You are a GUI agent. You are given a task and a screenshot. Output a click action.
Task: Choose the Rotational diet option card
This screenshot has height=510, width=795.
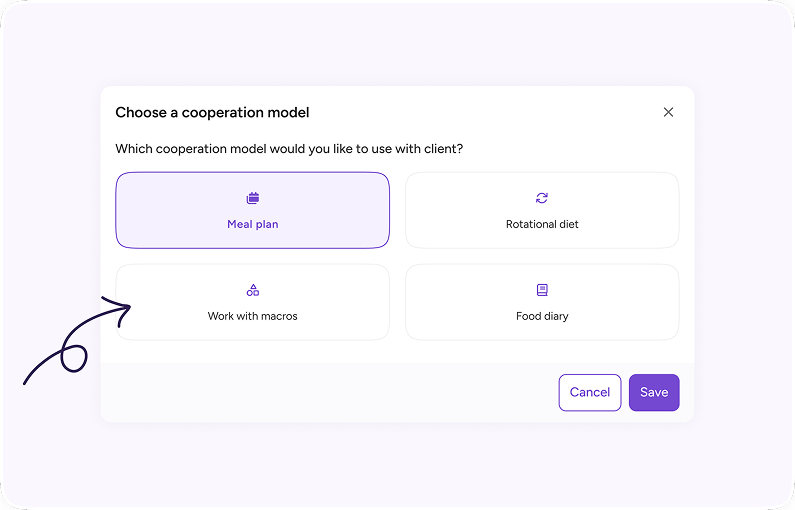click(542, 210)
